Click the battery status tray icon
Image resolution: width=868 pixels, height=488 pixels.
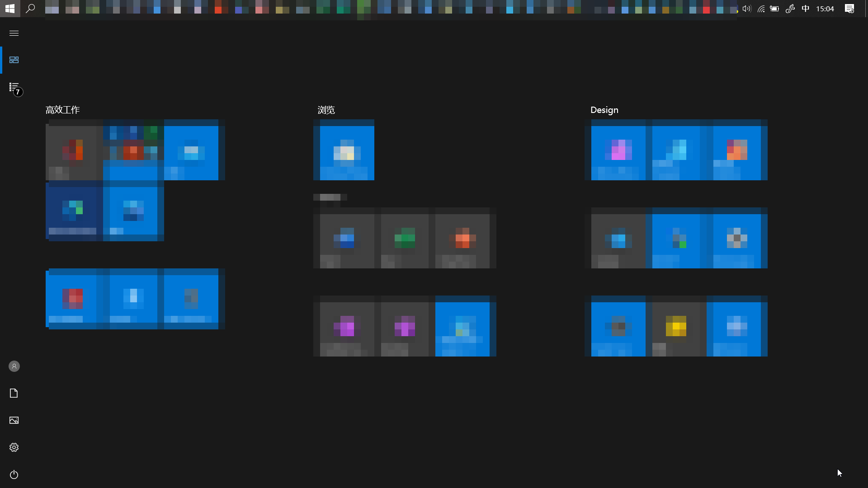[x=774, y=9]
